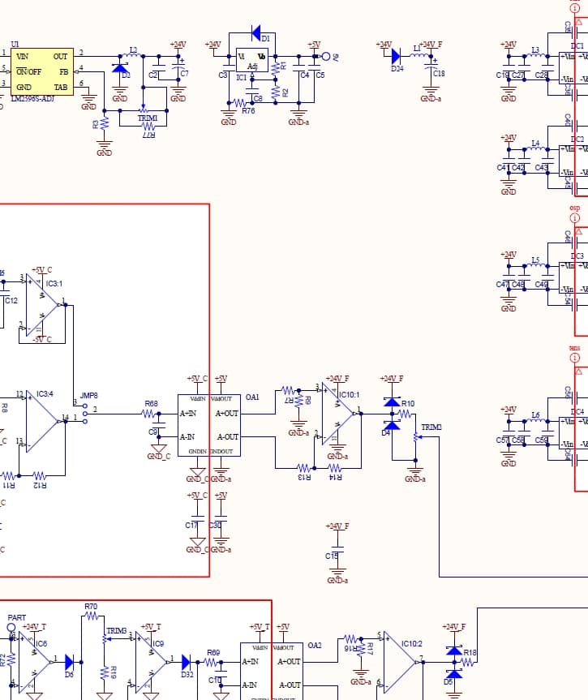Image resolution: width=588 pixels, height=700 pixels.
Task: Select resistor R1 next to IC1
Action: 276,68
